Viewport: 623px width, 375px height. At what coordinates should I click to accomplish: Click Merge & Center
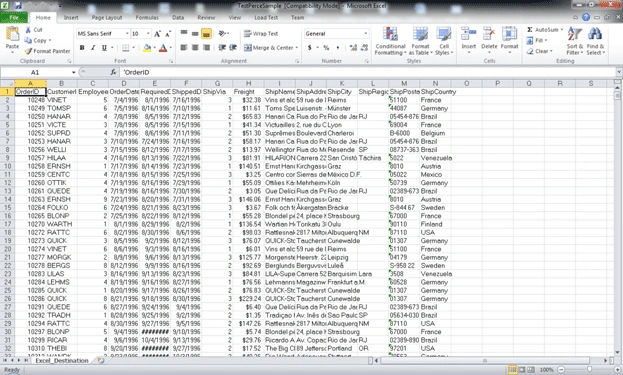pyautogui.click(x=269, y=48)
